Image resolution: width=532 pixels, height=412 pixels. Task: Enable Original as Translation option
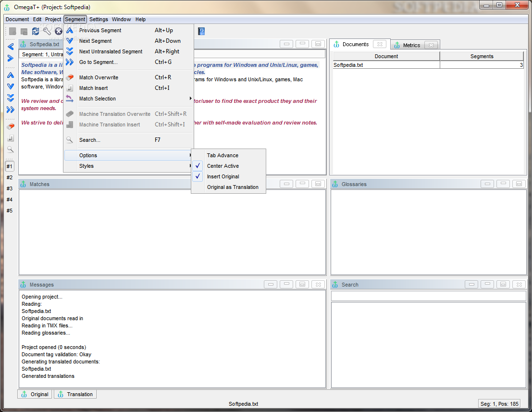click(229, 187)
